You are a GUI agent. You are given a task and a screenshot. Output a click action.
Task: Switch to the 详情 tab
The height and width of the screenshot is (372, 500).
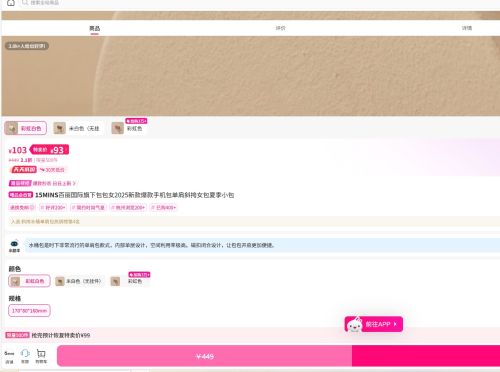coord(467,28)
